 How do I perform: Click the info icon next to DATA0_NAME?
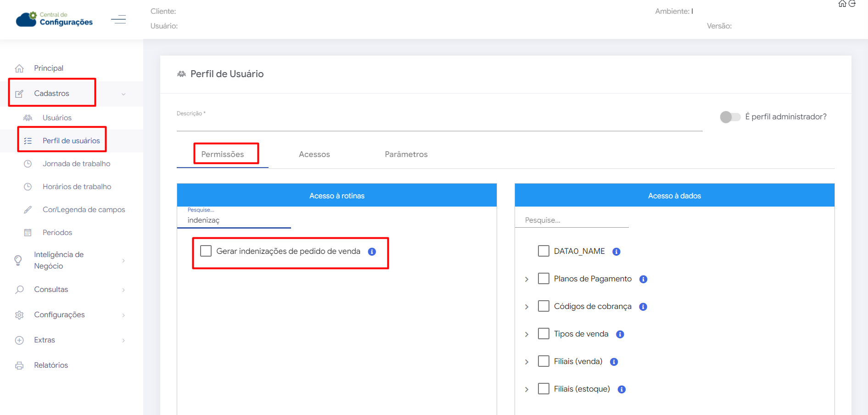(x=616, y=252)
